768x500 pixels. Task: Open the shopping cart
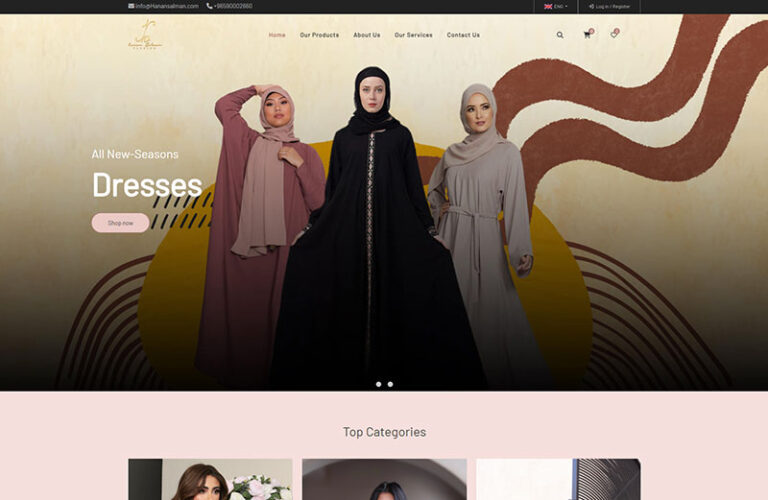pyautogui.click(x=587, y=35)
